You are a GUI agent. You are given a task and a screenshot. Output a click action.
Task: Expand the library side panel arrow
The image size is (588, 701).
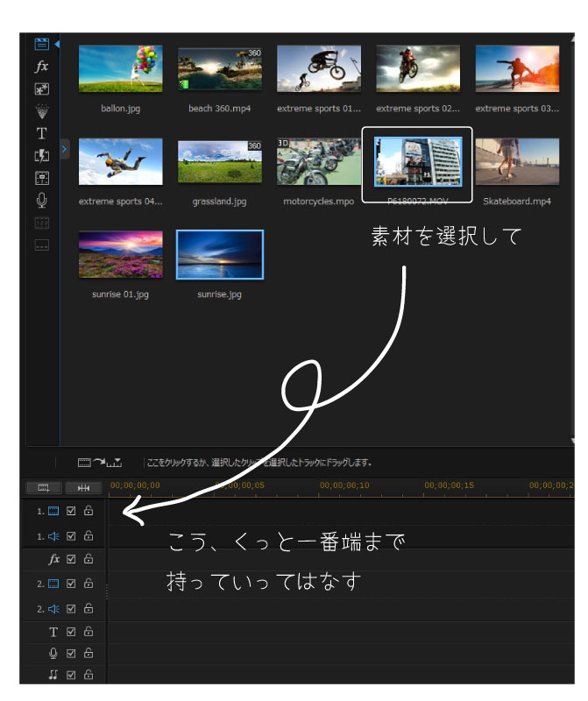[64, 149]
